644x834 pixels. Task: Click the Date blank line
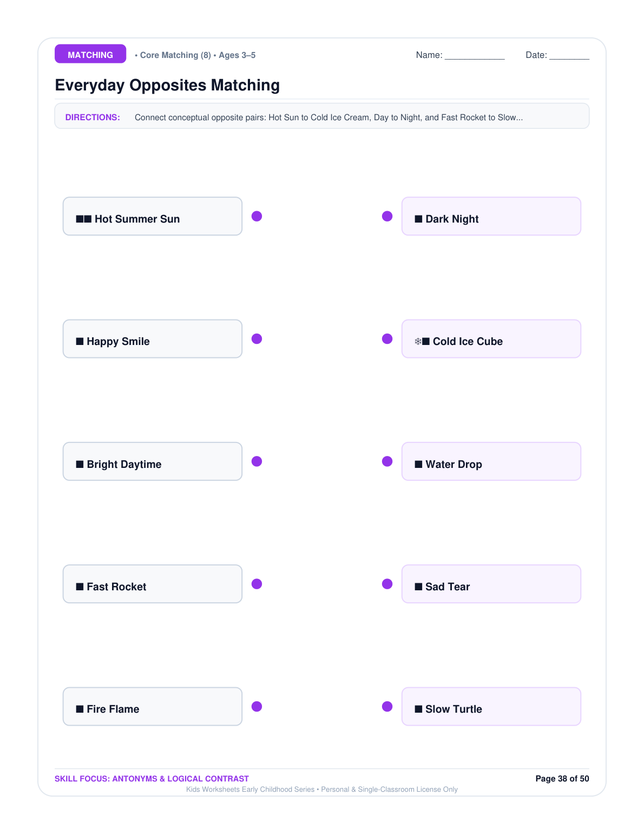(569, 55)
